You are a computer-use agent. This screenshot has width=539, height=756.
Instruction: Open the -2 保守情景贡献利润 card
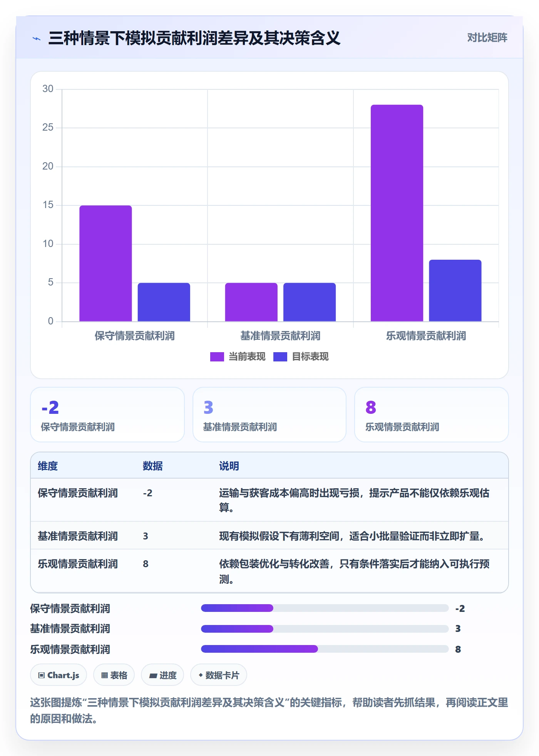107,415
